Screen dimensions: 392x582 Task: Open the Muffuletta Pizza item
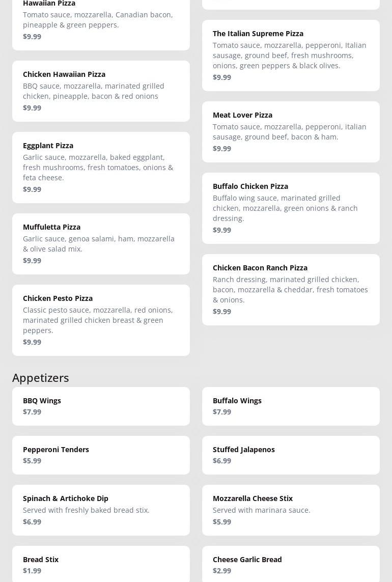pyautogui.click(x=101, y=243)
